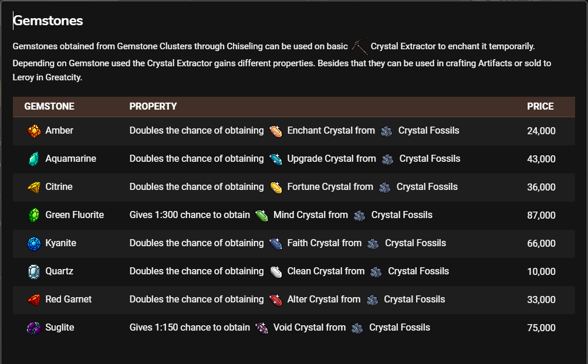Click the Citrine gemstone icon
Viewport: 588px width, 364px height.
34,187
